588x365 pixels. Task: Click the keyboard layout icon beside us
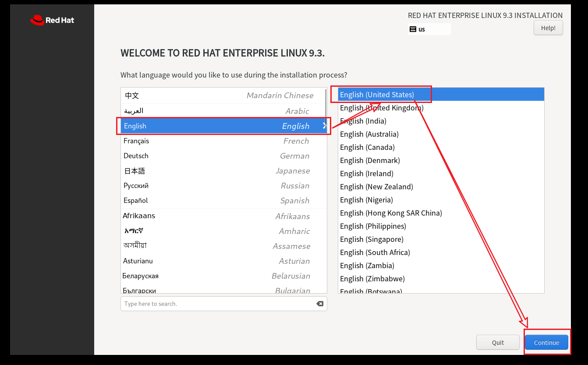tap(413, 29)
